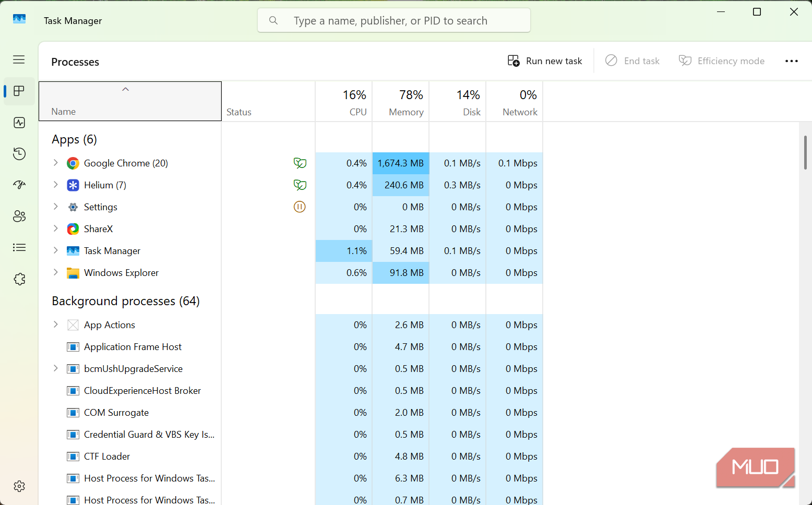The image size is (812, 505).
Task: Select the Credential Guard & VBS Key row
Action: coord(291,435)
